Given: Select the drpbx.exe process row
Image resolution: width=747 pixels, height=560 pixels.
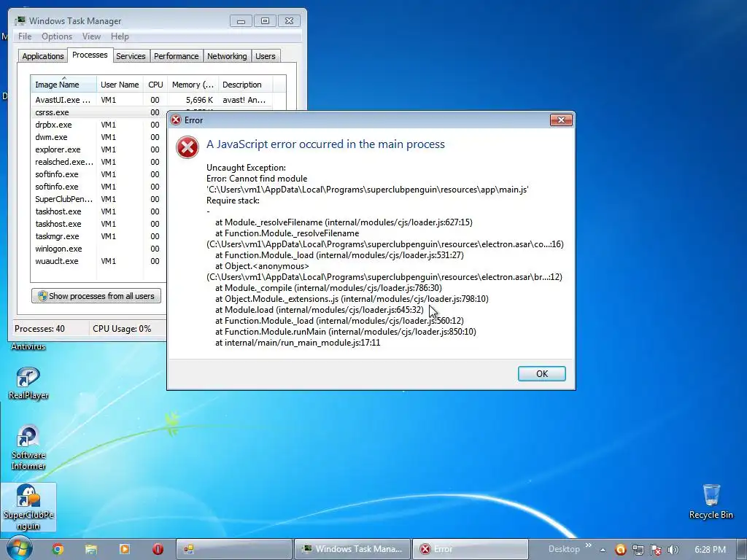Looking at the screenshot, I should 99,125.
